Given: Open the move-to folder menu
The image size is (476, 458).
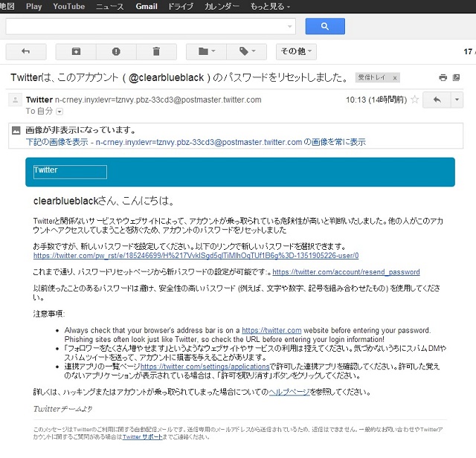Looking at the screenshot, I should (x=207, y=51).
